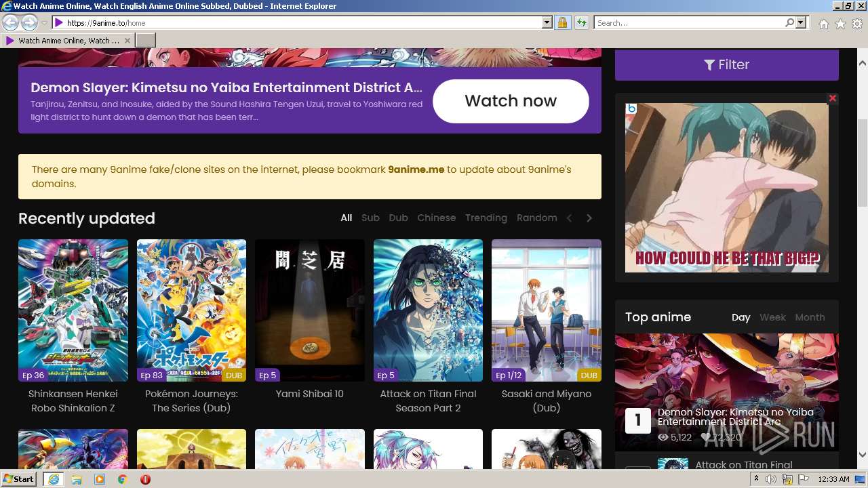The image size is (868, 488).
Task: Click the browser Search box
Action: [689, 23]
